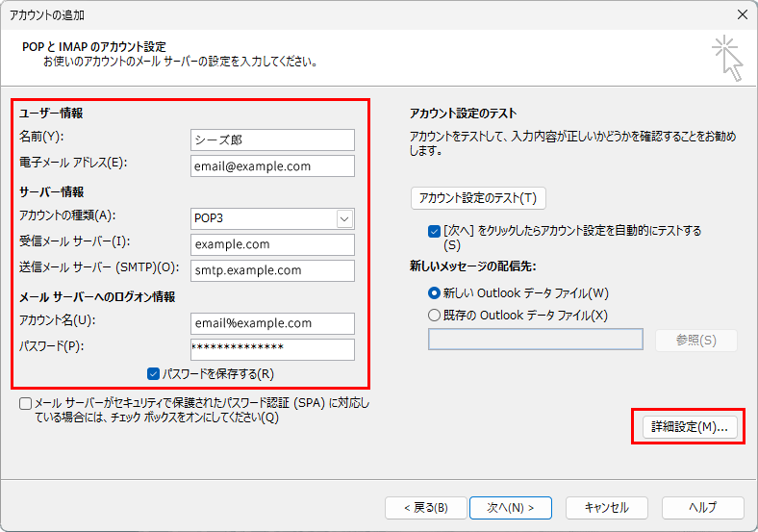The height and width of the screenshot is (532, 758).
Task: Click the name input field
Action: [272, 139]
